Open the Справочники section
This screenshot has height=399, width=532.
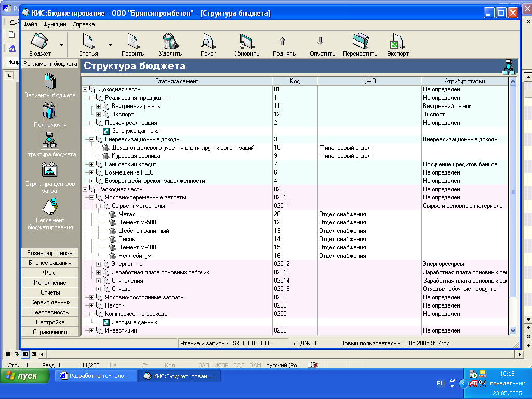pyautogui.click(x=50, y=332)
